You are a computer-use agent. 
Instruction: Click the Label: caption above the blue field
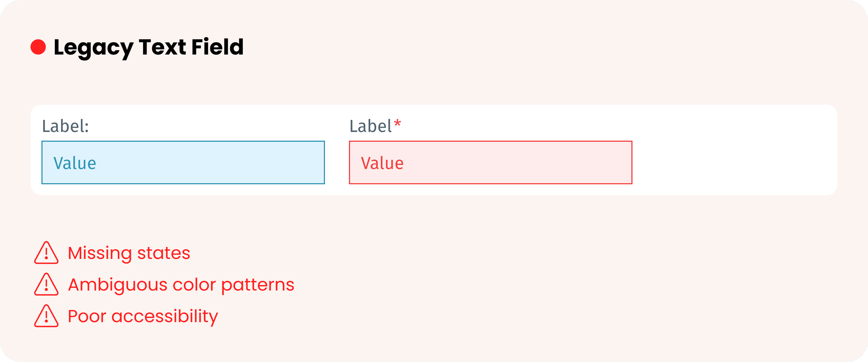(65, 126)
